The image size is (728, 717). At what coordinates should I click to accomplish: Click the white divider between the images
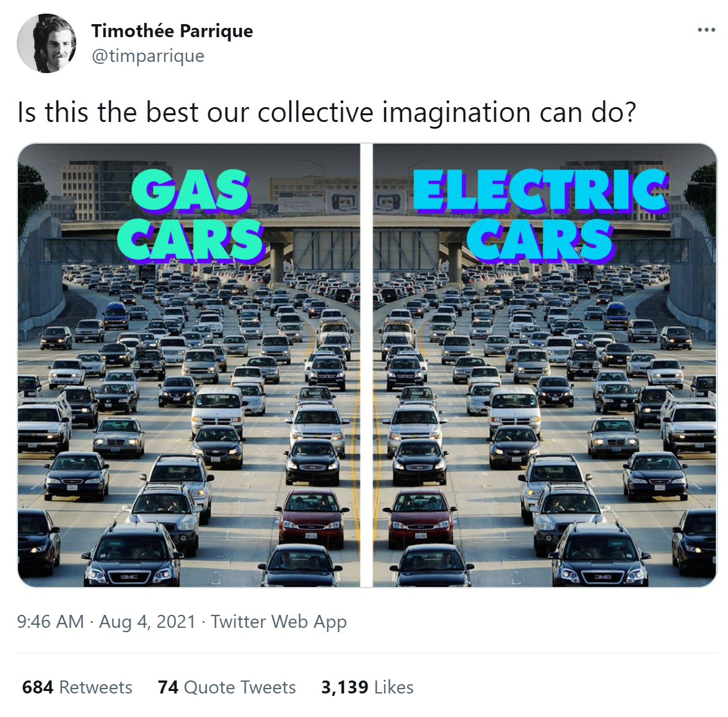[367, 365]
